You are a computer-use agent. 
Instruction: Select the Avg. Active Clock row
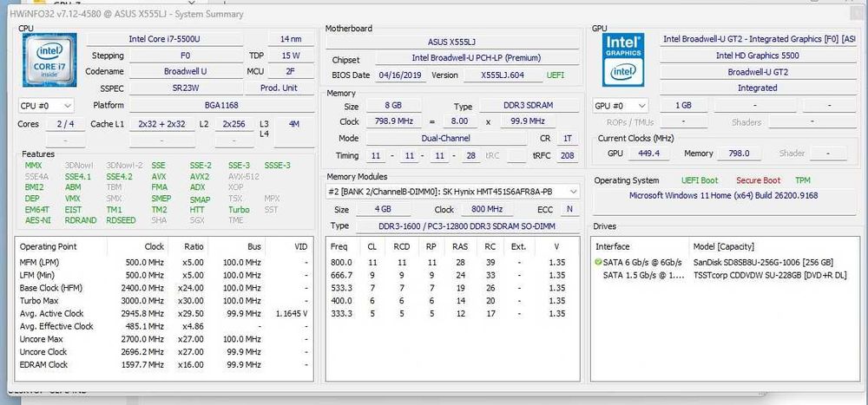163,314
